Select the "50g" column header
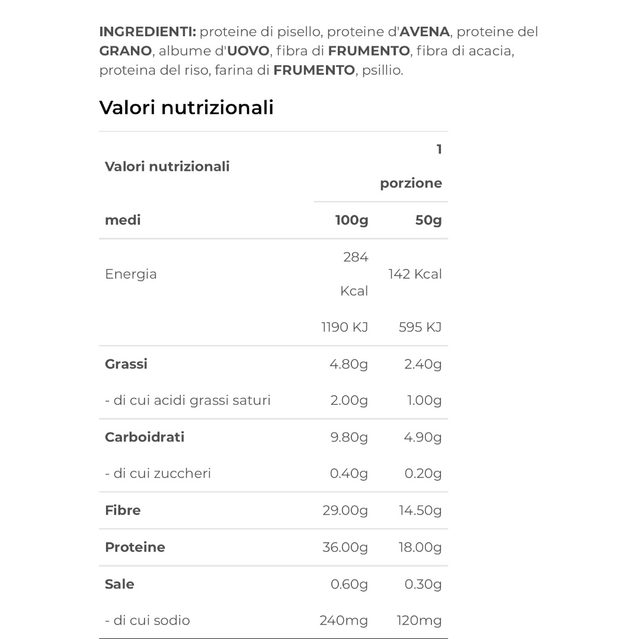The width and height of the screenshot is (640, 639). (428, 220)
